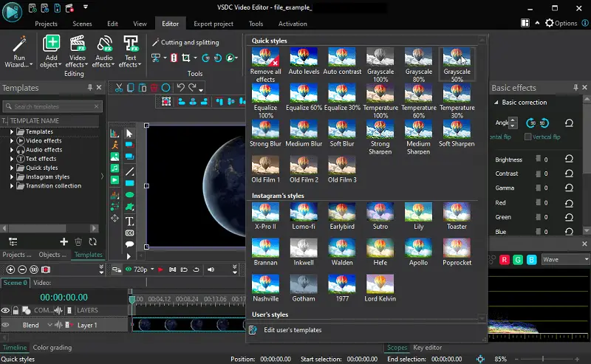This screenshot has width=591, height=364.
Task: Expand the Video effects tree folder
Action: pyautogui.click(x=12, y=140)
